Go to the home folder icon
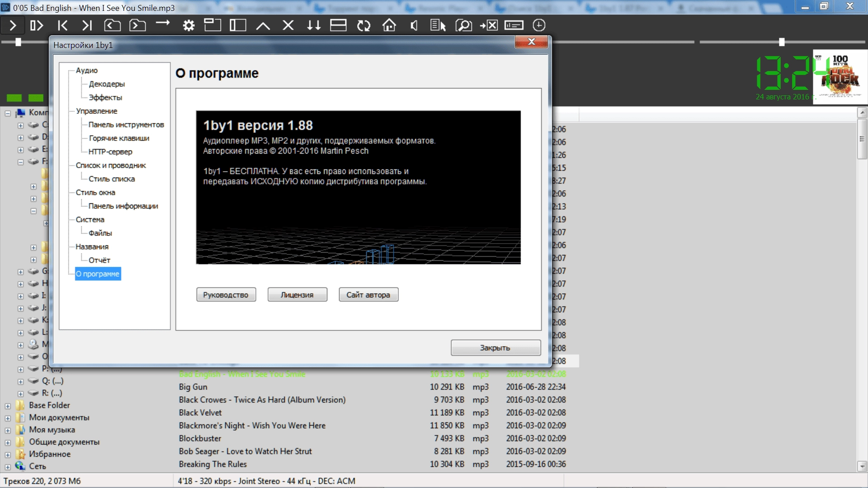Screen dimensions: 868x488 coord(389,25)
